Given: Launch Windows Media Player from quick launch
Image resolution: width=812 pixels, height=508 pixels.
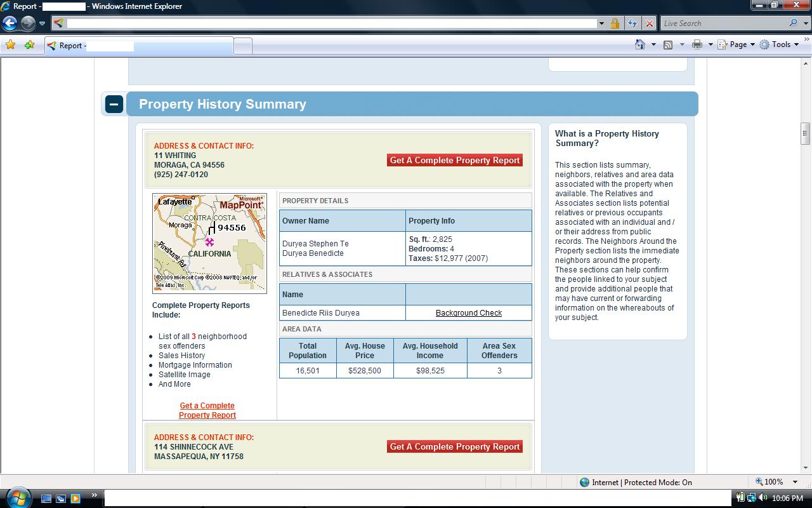Looking at the screenshot, I should (x=75, y=498).
